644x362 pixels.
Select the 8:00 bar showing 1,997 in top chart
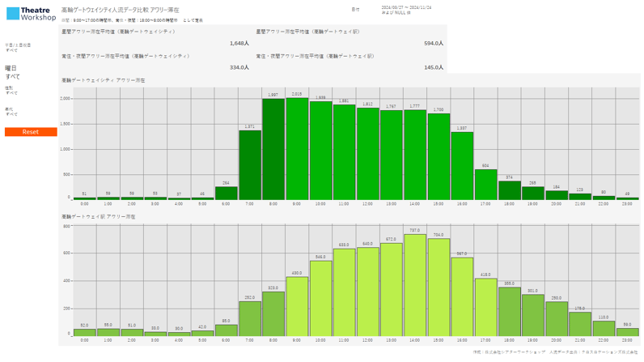273,150
